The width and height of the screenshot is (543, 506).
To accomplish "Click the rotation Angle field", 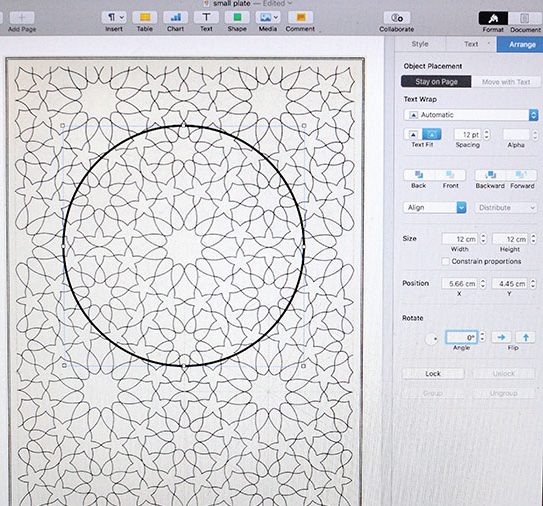I will tap(461, 337).
